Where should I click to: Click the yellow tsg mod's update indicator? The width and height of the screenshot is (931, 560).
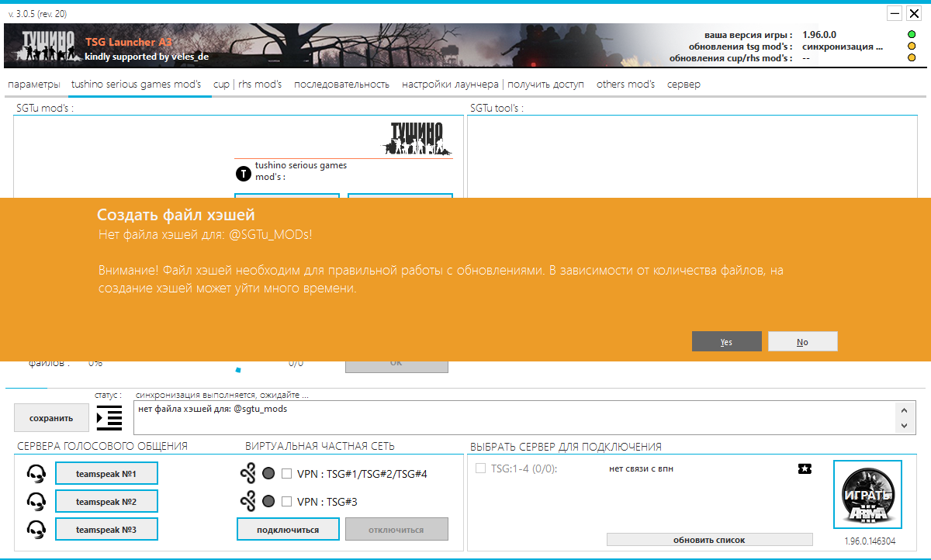[x=912, y=47]
